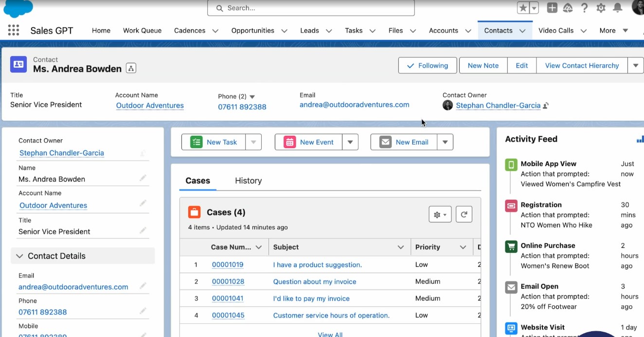Open dropdown arrow after View Contact Hierarchy

636,66
